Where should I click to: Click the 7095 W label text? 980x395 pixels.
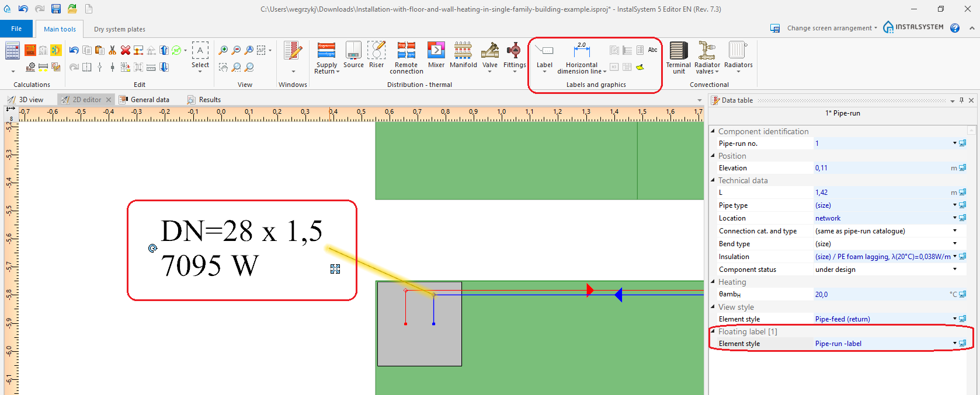pyautogui.click(x=210, y=265)
